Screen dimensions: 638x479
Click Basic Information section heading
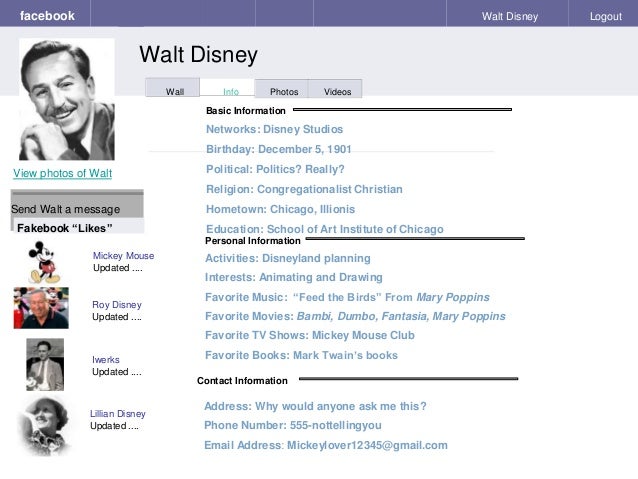[246, 111]
